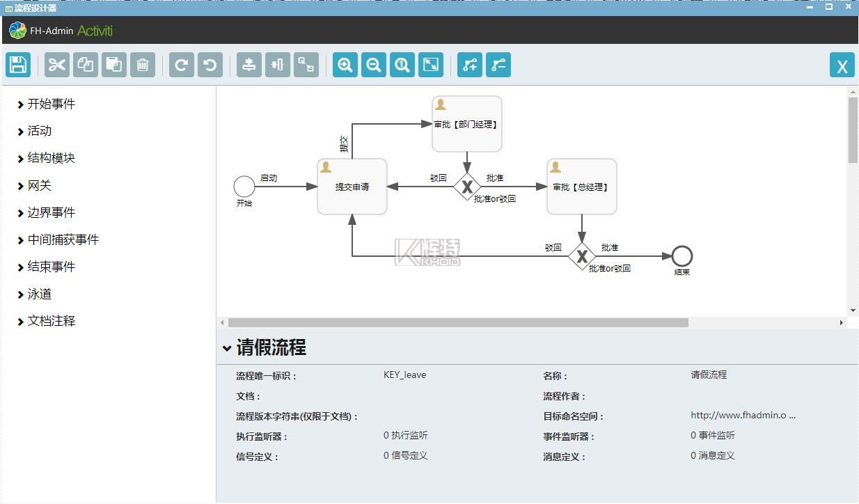Viewport: 859px width, 504px height.
Task: Click the 文档 property label
Action: (x=248, y=396)
